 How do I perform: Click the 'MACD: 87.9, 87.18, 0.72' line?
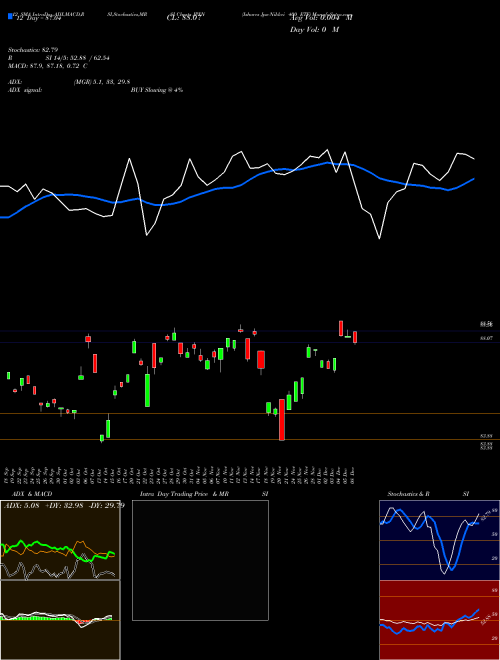[x=48, y=66]
